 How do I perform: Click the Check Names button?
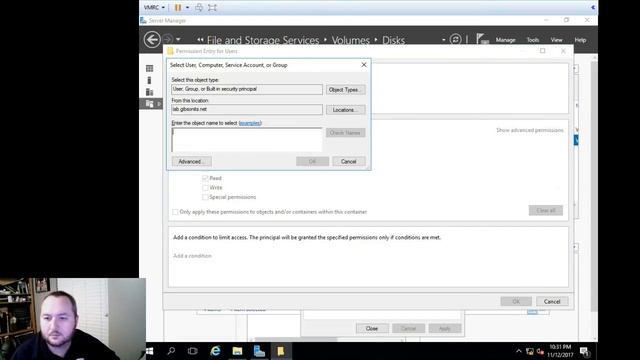point(345,133)
